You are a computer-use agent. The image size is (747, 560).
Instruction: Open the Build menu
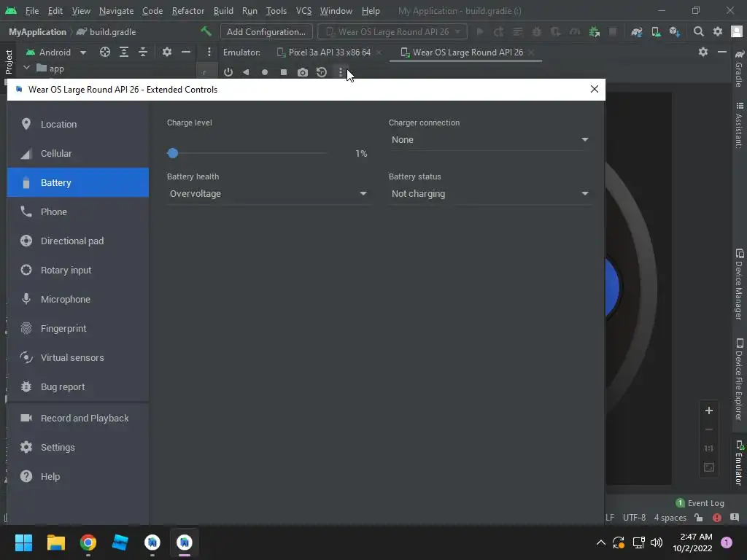[223, 10]
